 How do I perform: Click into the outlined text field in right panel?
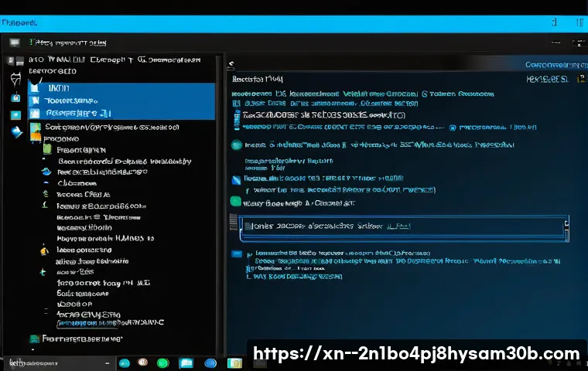point(404,227)
